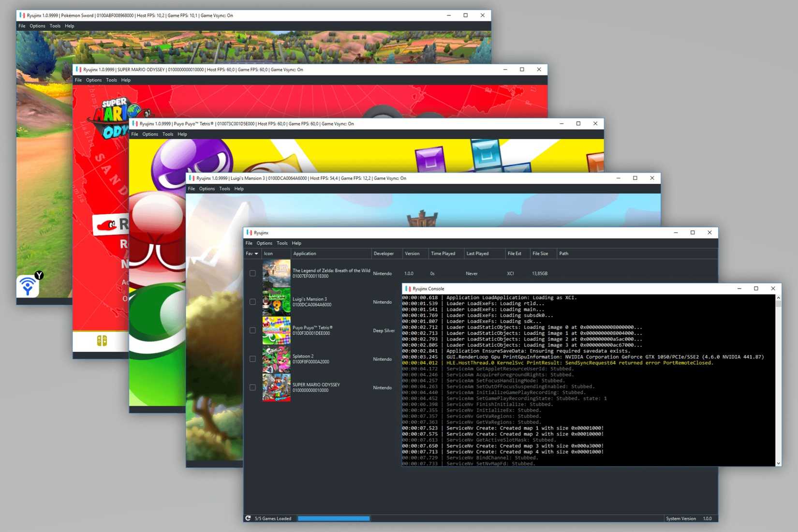Image resolution: width=798 pixels, height=532 pixels.
Task: Toggle the favorite checkbox for Splatoon 2
Action: click(252, 358)
